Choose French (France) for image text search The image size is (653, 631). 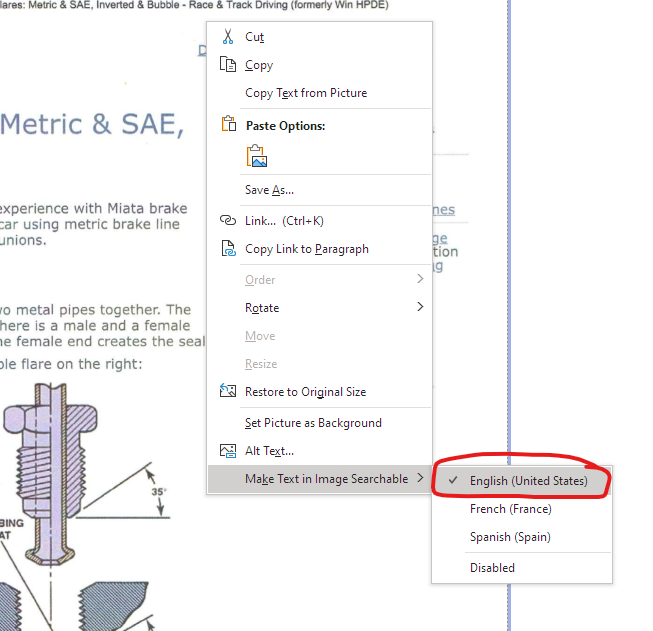(x=510, y=509)
